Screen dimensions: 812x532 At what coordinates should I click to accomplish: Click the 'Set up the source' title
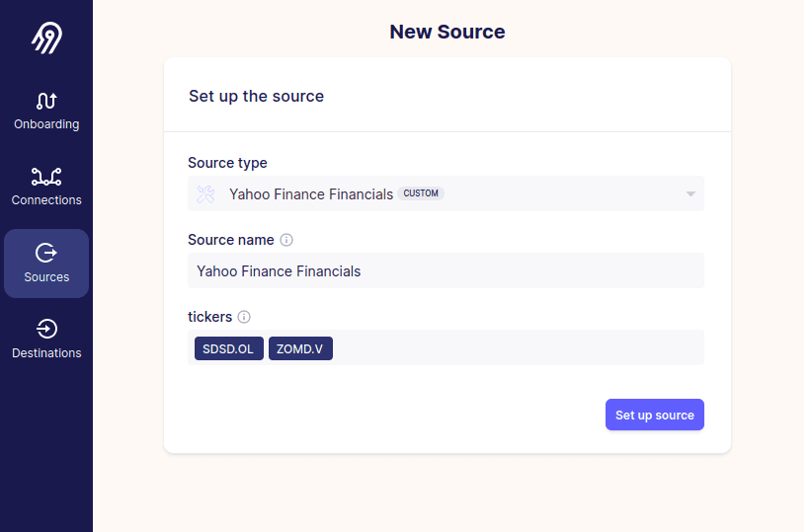256,97
